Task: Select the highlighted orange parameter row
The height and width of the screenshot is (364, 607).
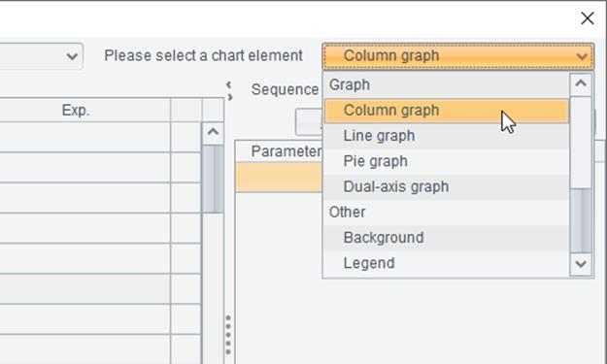Action: click(279, 178)
